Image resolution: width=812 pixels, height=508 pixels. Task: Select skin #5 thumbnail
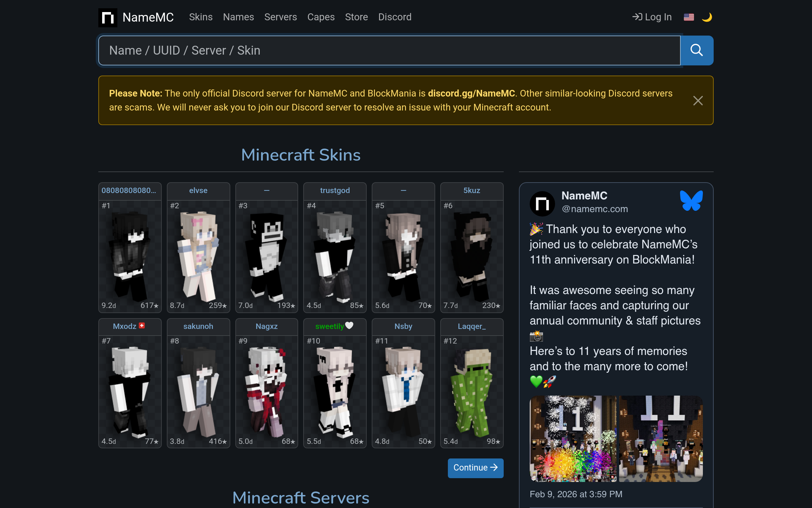point(403,256)
